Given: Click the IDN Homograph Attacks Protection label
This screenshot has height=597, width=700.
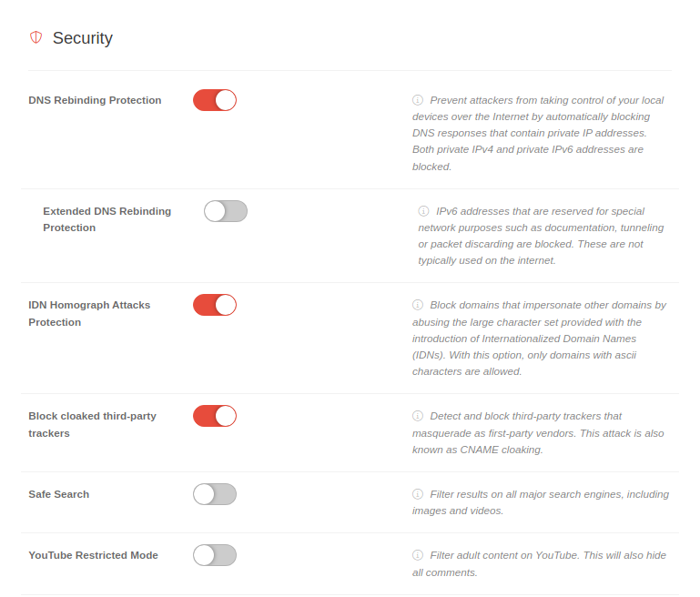Looking at the screenshot, I should pyautogui.click(x=89, y=313).
